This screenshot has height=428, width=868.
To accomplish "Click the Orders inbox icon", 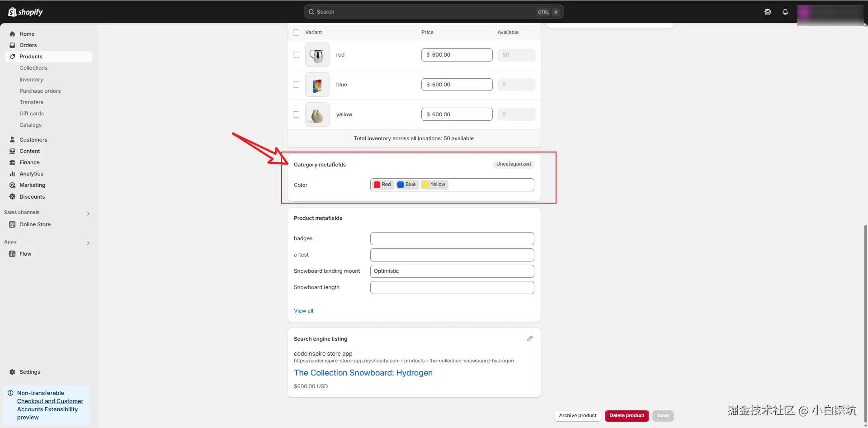I will [12, 45].
